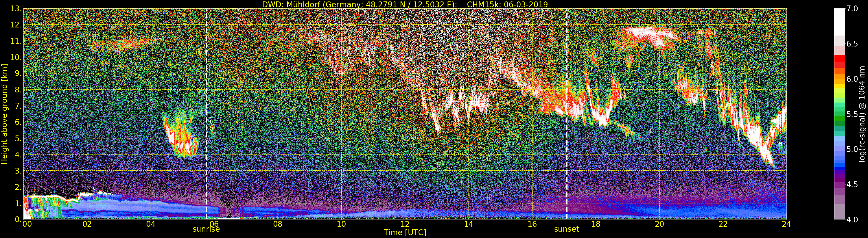Click the colorbar tick value '7.0'
This screenshot has height=238, width=868.
tap(852, 8)
